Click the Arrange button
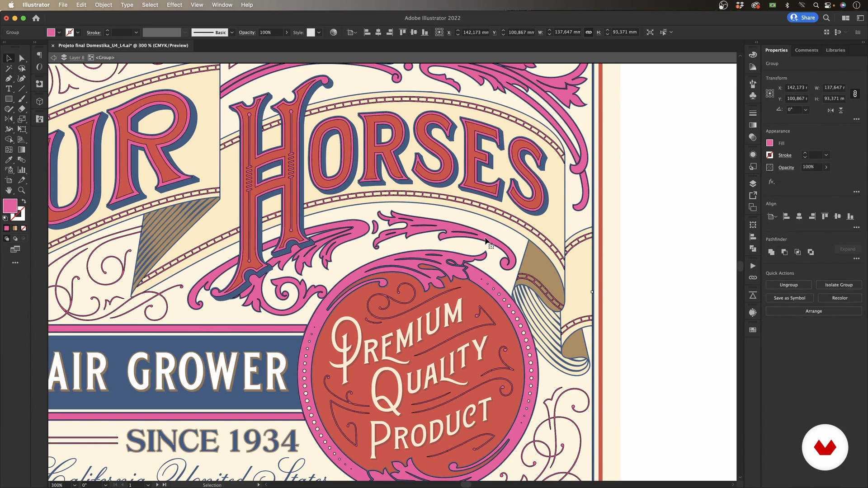Screen dimensions: 868x488 point(814,311)
